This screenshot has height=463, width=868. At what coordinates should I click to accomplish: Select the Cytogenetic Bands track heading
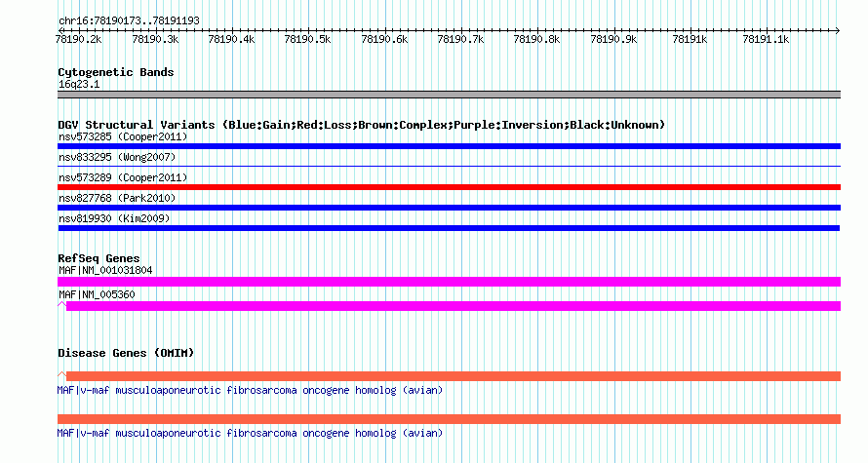[116, 72]
